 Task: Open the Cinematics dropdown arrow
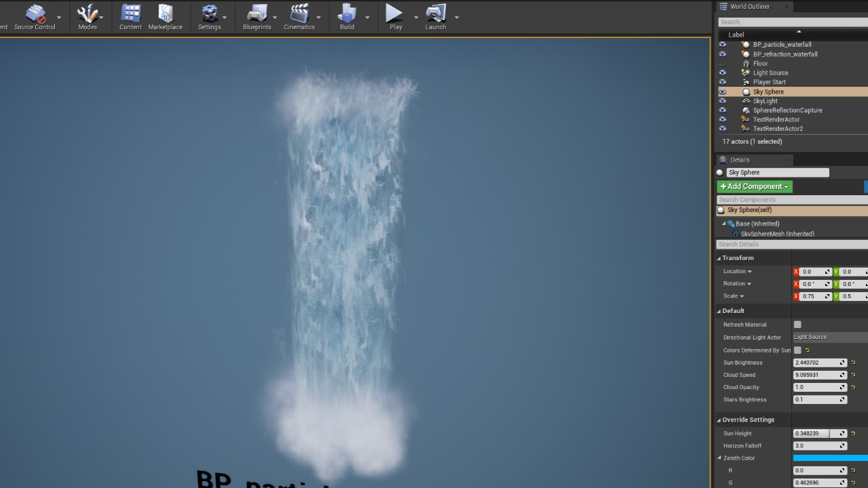tap(319, 18)
